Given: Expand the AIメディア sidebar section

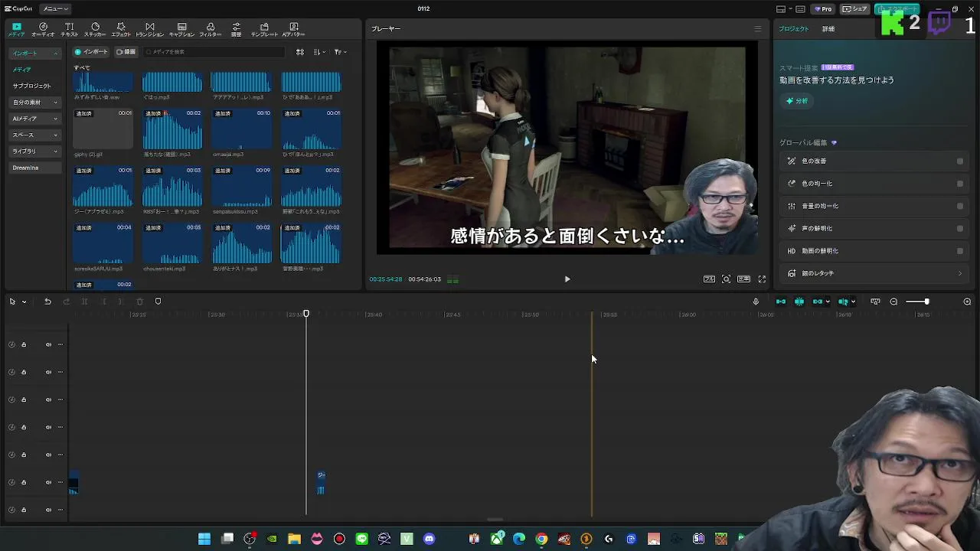Looking at the screenshot, I should [x=36, y=119].
